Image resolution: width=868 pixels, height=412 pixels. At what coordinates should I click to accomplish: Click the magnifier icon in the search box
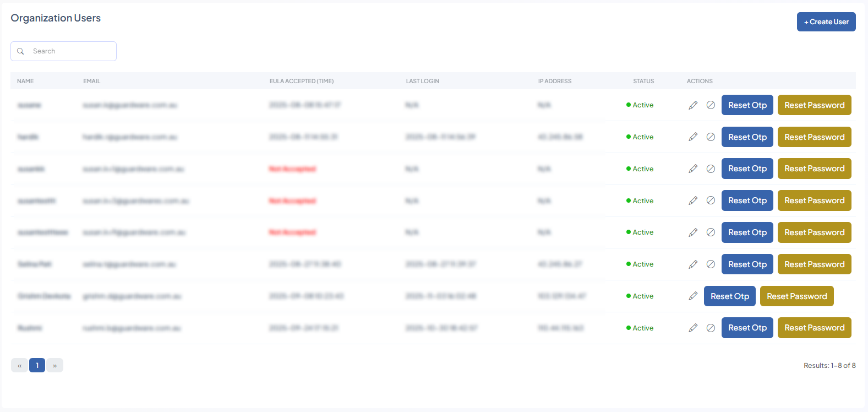(x=21, y=51)
